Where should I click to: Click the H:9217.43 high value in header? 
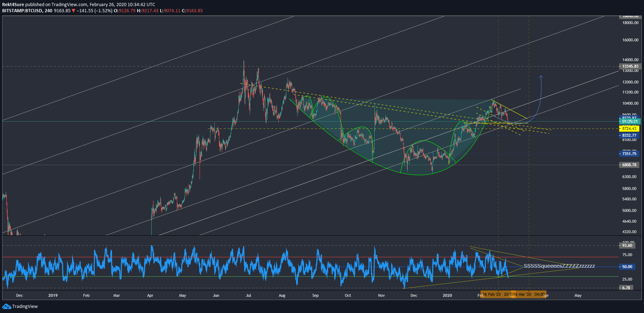coord(148,11)
